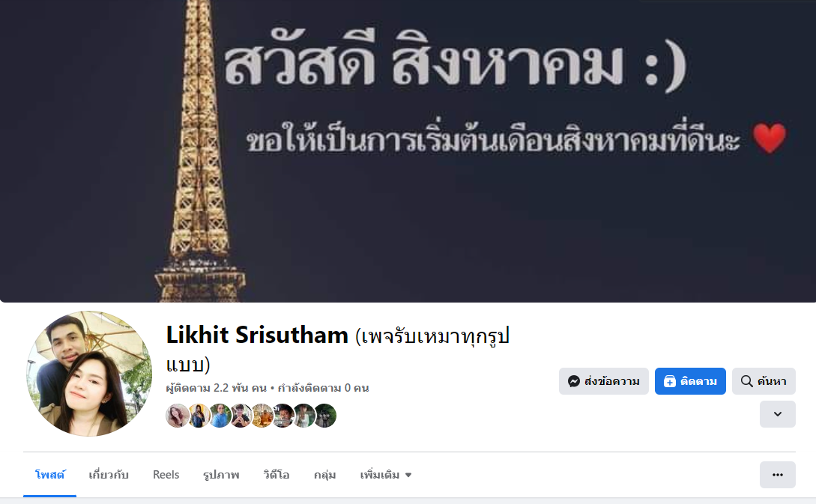The height and width of the screenshot is (504, 816).
Task: Click the arrow beside เพิ่มเติม
Action: [408, 475]
